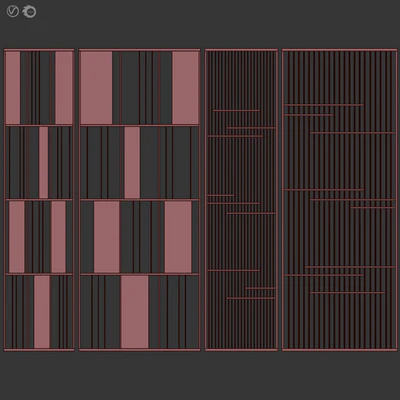Select the large top-left pink block of the second panel
This screenshot has height=400, width=400.
tap(96, 88)
